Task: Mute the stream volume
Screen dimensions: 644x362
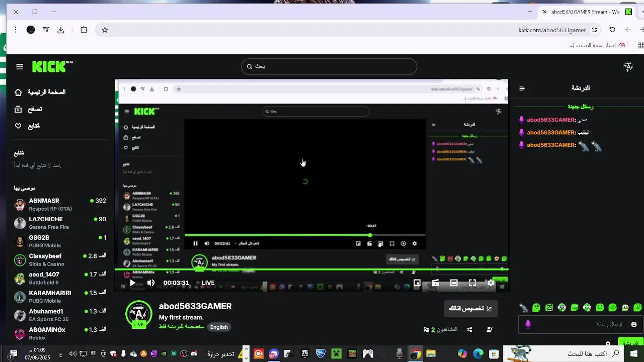Action: 151,283
